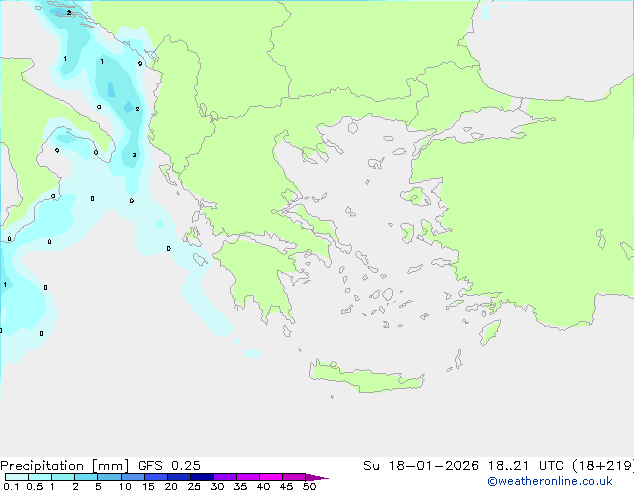Click the "45" legend scale label
The width and height of the screenshot is (634, 490).
286,486
